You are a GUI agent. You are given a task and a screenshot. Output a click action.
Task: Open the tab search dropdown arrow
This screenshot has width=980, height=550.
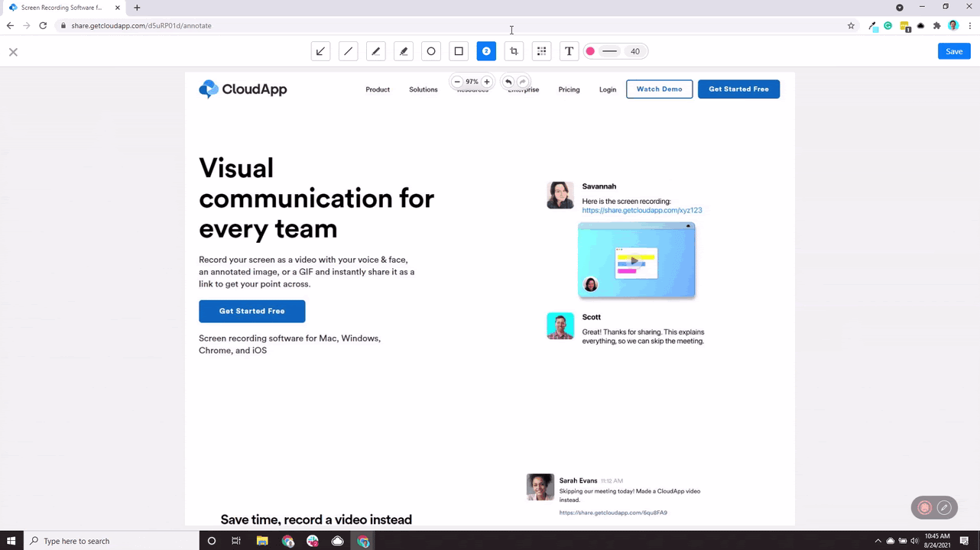[x=900, y=7]
